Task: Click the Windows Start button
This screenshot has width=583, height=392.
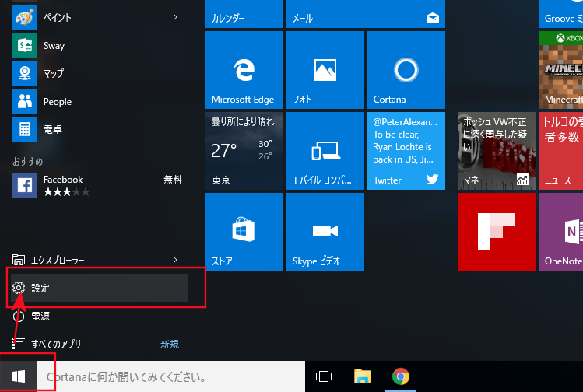Action: coord(18,376)
